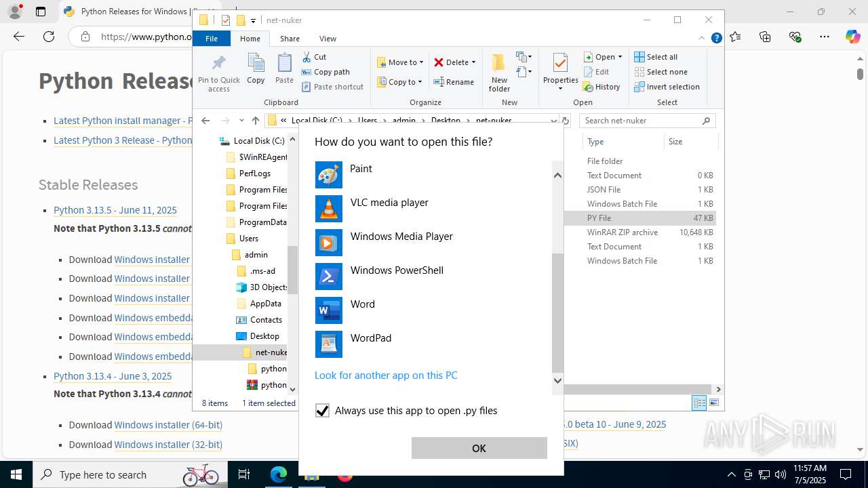Viewport: 868px width, 488px height.
Task: Click Windows installer (32-bit) bottom link
Action: [168, 445]
